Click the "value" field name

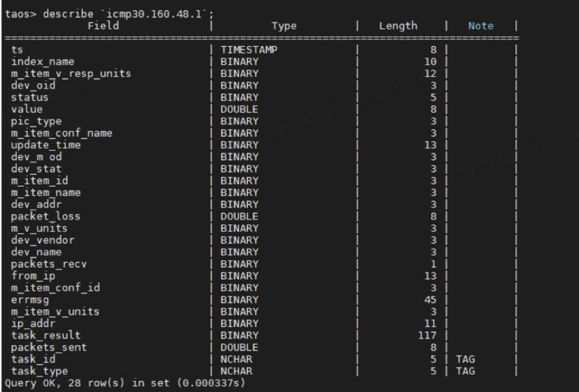coord(27,109)
